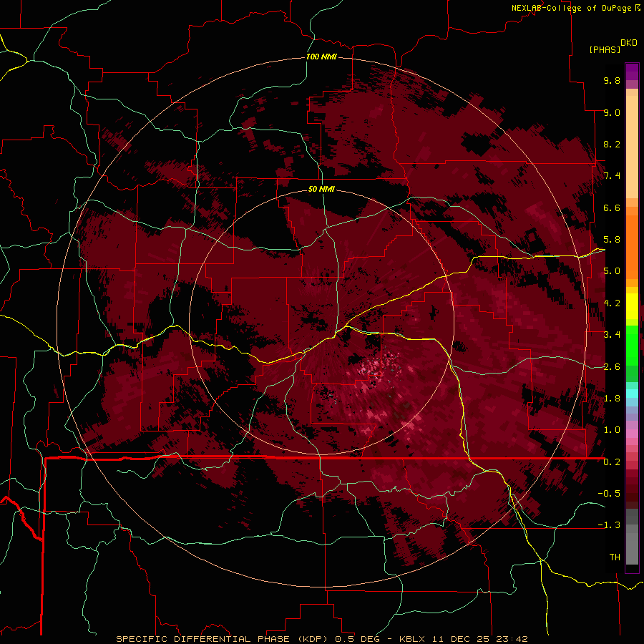This screenshot has width=644, height=644.
Task: Click the DKD label above the legend
Action: pyautogui.click(x=629, y=43)
